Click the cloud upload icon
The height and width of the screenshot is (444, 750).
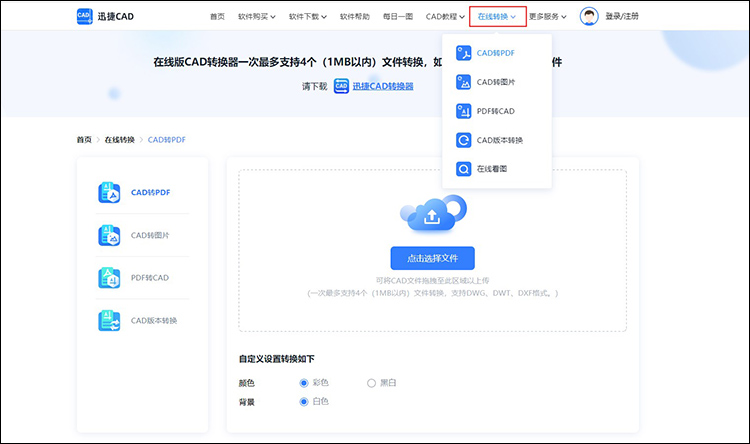point(433,213)
